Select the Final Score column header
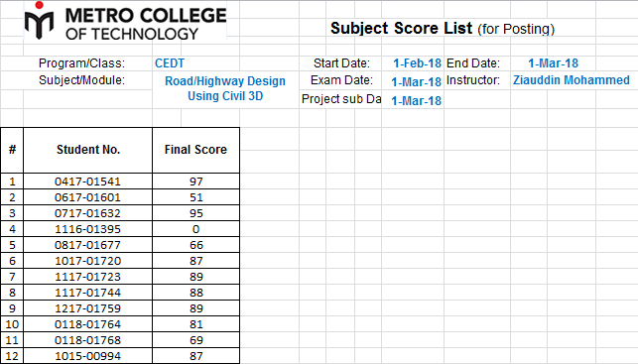 pos(195,150)
